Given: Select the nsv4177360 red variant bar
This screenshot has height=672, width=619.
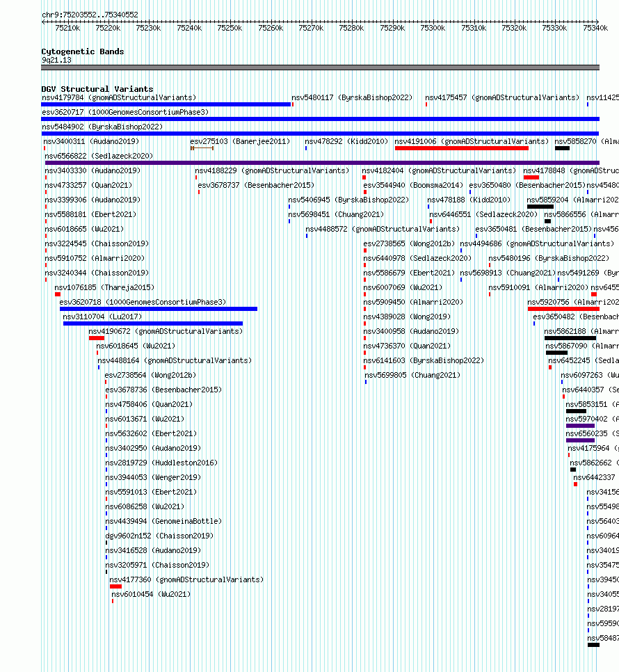Looking at the screenshot, I should (x=115, y=586).
